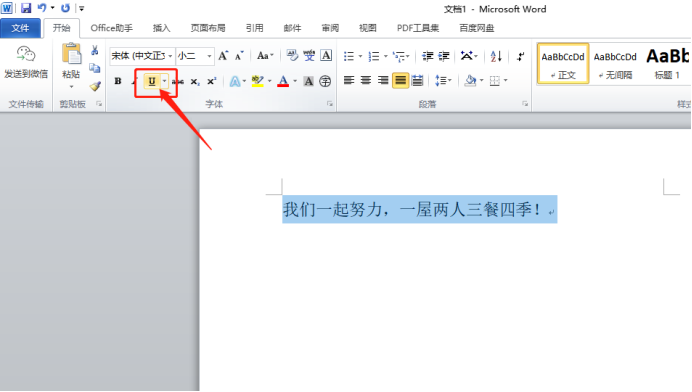Toggle Show/Hide paragraph marks icon
This screenshot has height=392, width=692.
521,56
